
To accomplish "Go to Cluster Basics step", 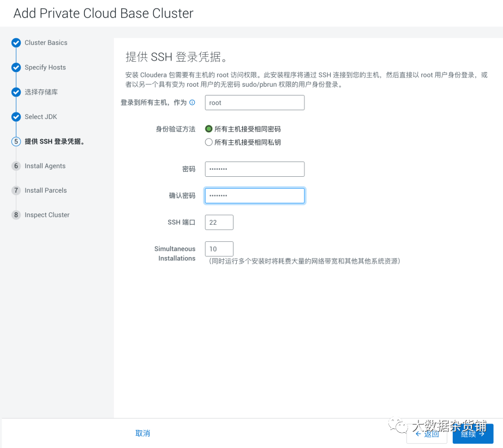I will tap(46, 43).
